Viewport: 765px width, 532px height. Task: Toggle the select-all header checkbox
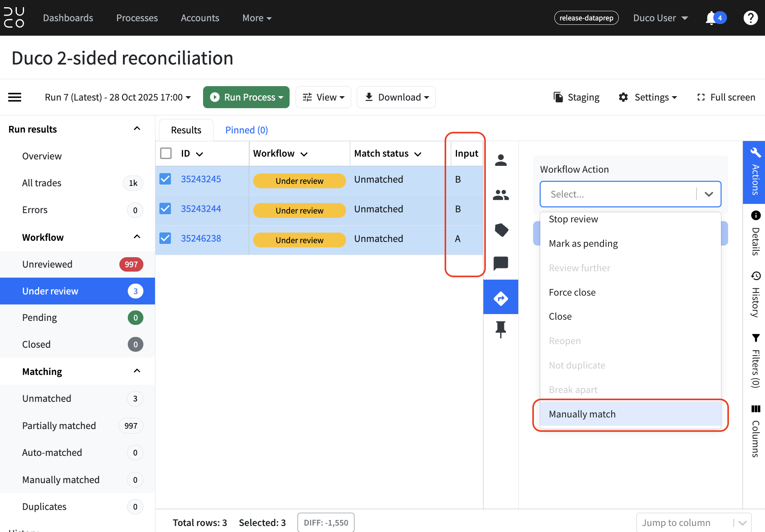pos(166,153)
